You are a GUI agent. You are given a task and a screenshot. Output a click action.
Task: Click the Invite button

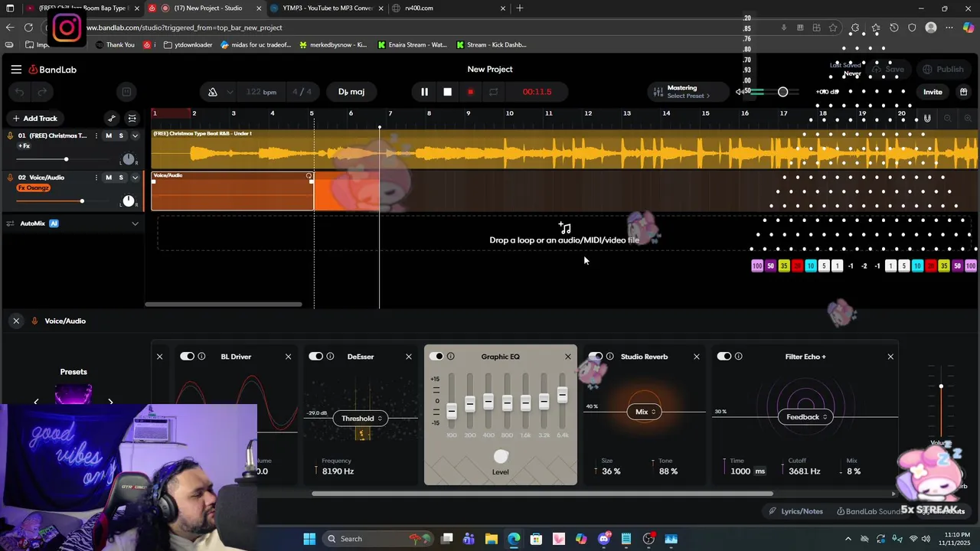[933, 92]
